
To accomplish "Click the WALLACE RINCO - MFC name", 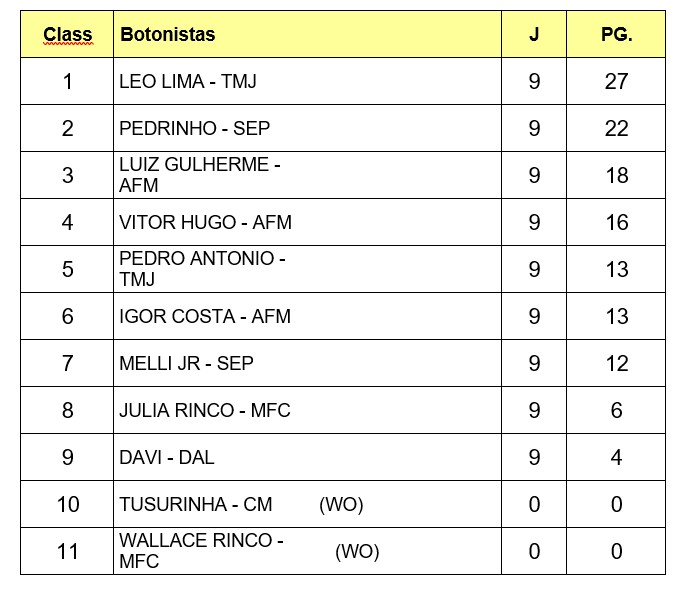I will tap(201, 551).
